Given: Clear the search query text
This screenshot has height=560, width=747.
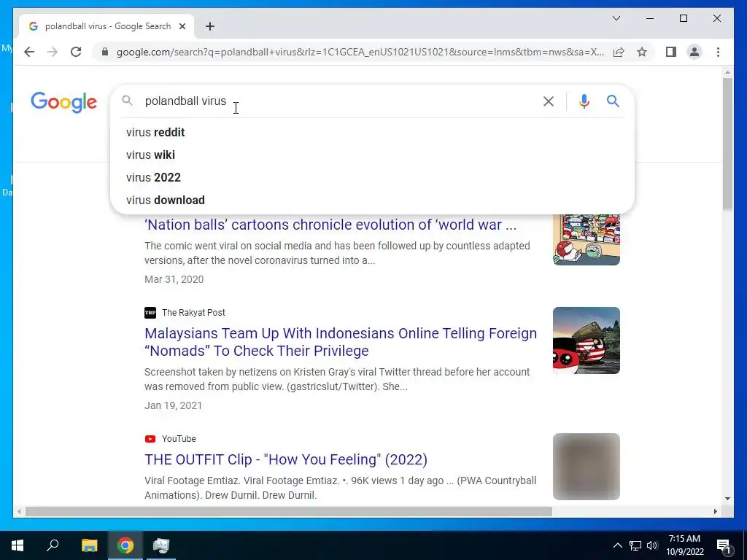Looking at the screenshot, I should pos(549,101).
